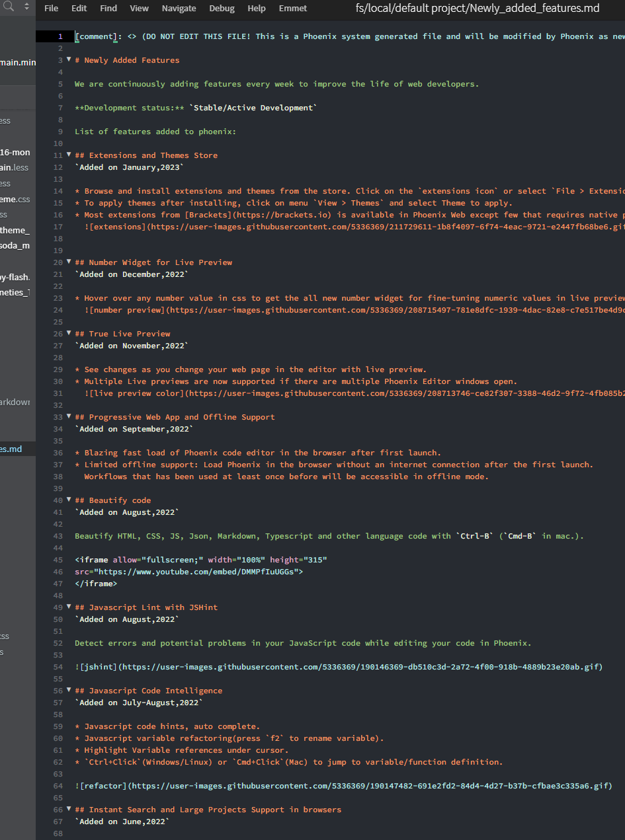Open the File menu
This screenshot has width=625, height=840.
click(50, 9)
